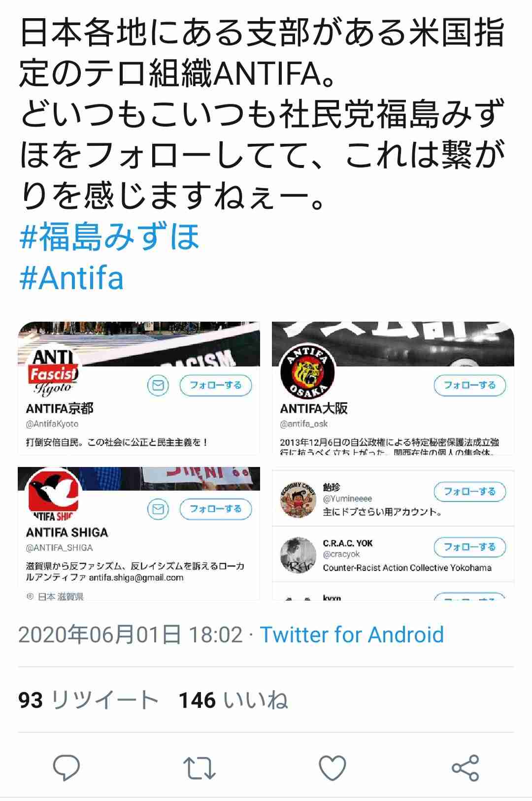Open the #Antifa hashtag
The width and height of the screenshot is (532, 801).
pyautogui.click(x=71, y=277)
